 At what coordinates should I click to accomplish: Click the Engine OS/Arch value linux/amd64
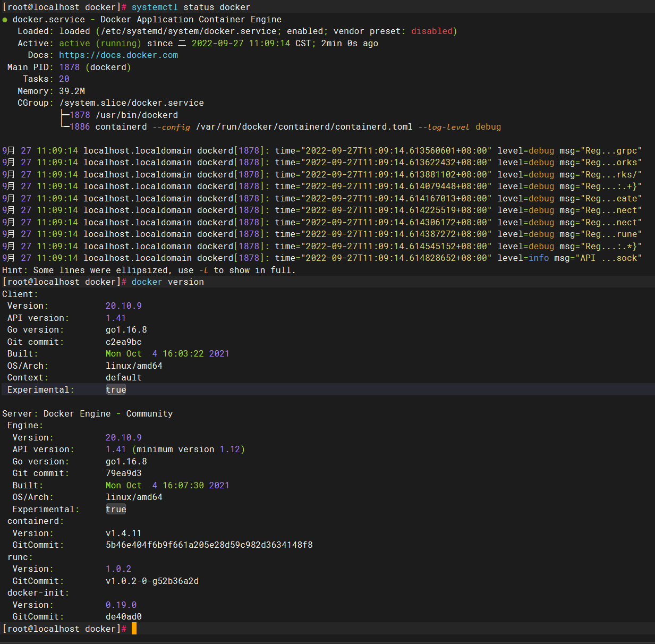pos(134,497)
